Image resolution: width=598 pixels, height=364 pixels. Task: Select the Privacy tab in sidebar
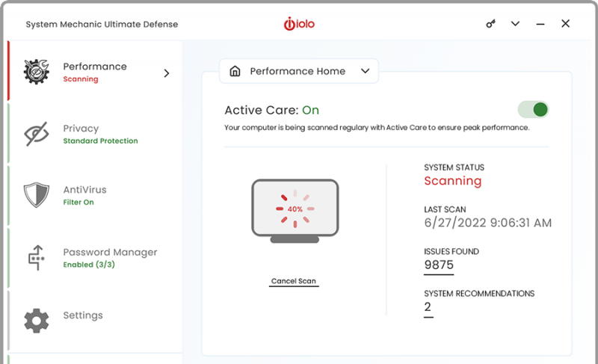click(x=94, y=134)
